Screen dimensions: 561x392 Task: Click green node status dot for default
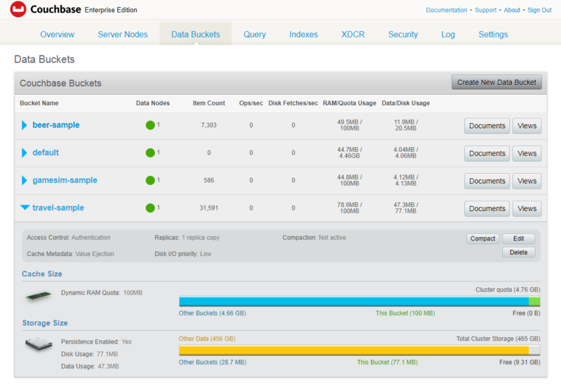pyautogui.click(x=150, y=153)
